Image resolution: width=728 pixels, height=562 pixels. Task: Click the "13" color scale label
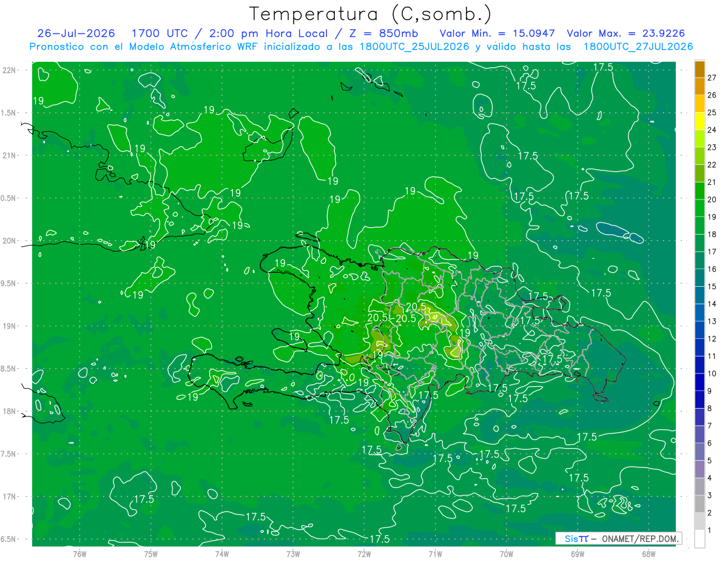[x=712, y=321]
